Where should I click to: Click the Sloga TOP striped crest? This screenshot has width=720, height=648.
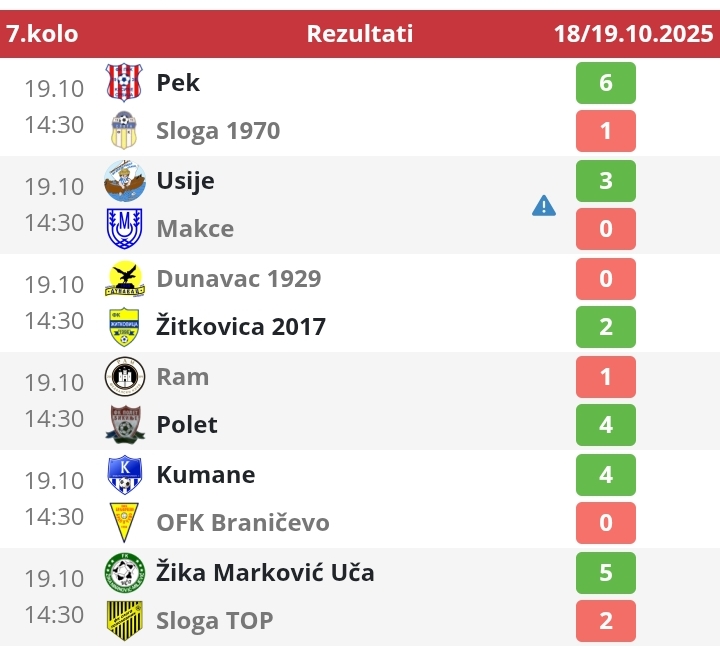pyautogui.click(x=124, y=620)
